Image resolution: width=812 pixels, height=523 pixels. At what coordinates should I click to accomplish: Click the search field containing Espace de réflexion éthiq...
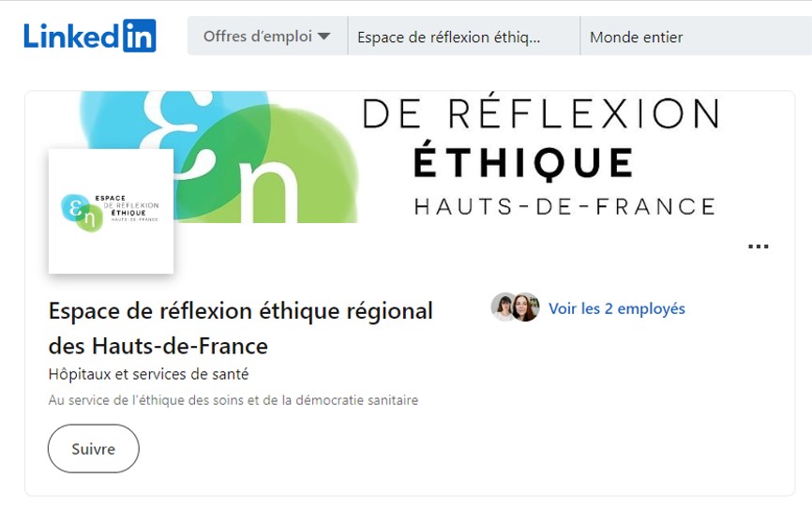(464, 36)
